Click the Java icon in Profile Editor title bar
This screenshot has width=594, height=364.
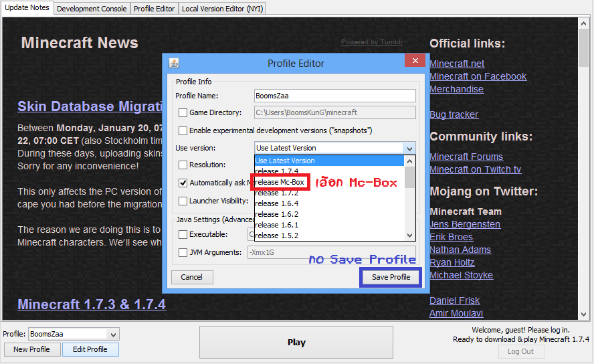pyautogui.click(x=174, y=63)
